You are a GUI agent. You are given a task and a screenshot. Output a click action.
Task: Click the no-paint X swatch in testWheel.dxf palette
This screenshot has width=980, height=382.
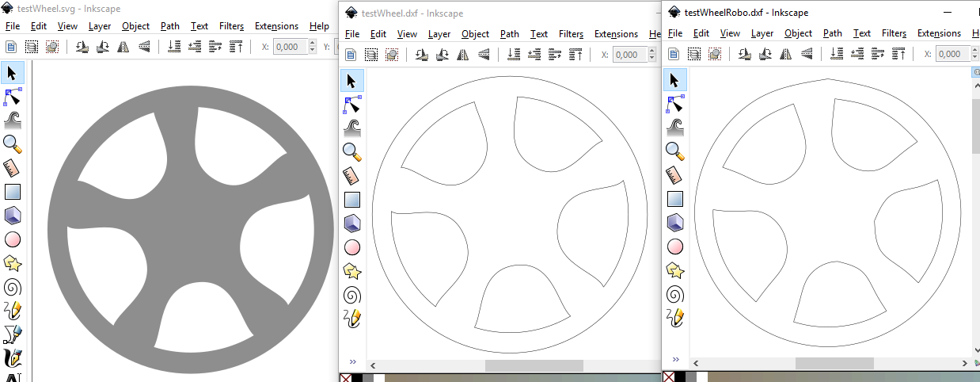(x=345, y=378)
